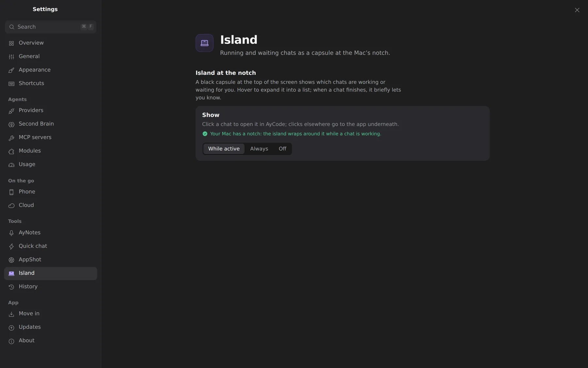The width and height of the screenshot is (588, 368).
Task: Click the green notch status message
Action: pos(296,134)
